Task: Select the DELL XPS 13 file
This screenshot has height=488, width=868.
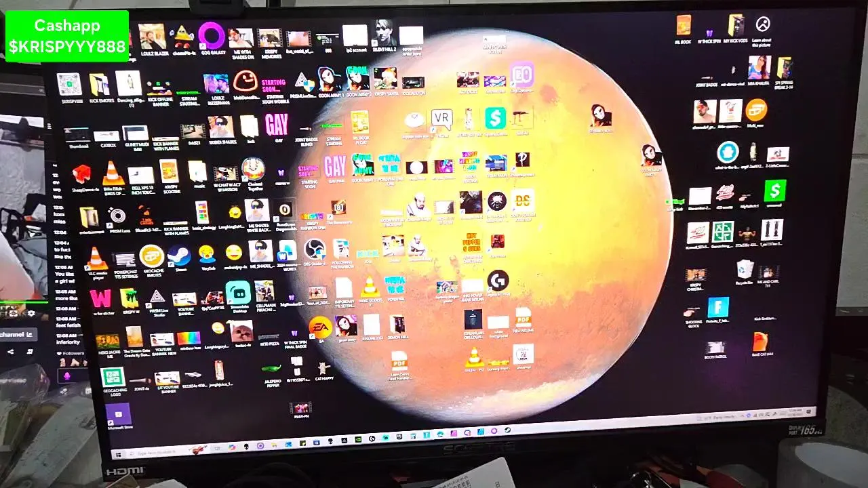Action: coord(140,180)
